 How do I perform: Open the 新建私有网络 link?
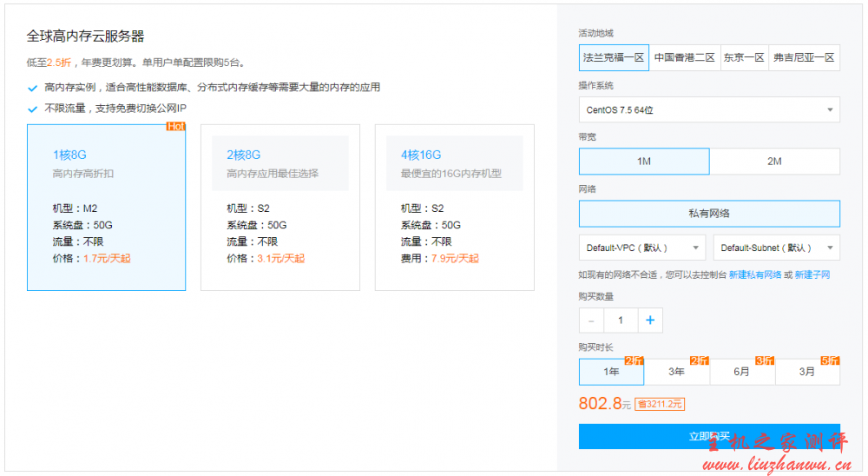(x=755, y=274)
